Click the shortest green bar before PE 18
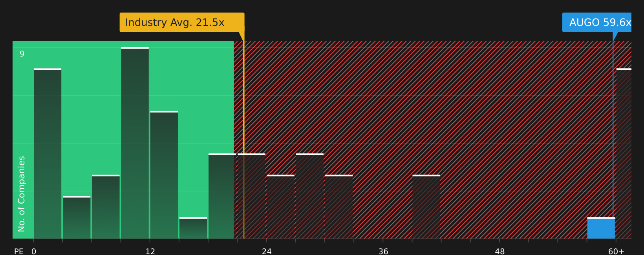 (x=193, y=228)
